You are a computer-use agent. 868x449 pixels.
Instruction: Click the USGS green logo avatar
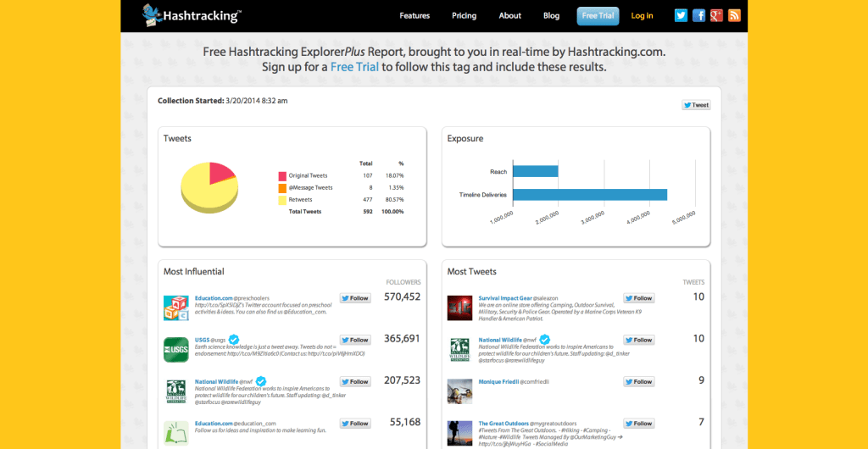coord(175,350)
